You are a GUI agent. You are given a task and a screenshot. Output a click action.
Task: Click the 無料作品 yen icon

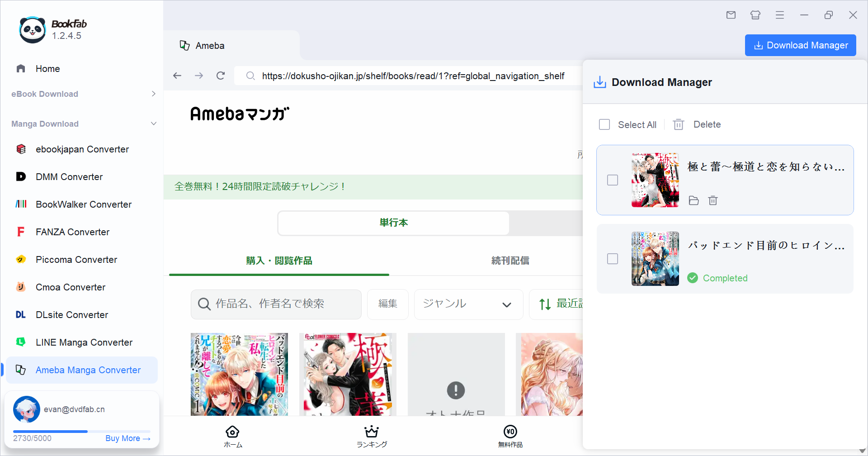point(510,431)
